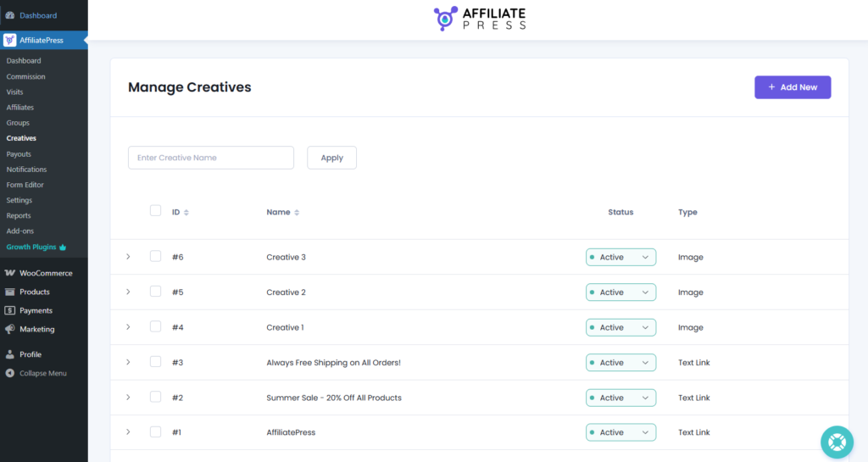The height and width of the screenshot is (462, 868).
Task: Tick the select-all checkbox in table header
Action: 156,211
